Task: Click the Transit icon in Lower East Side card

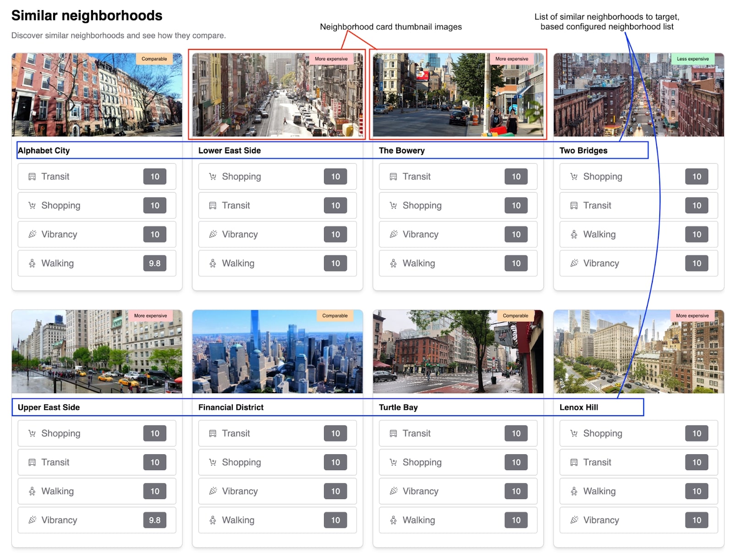Action: 213,206
